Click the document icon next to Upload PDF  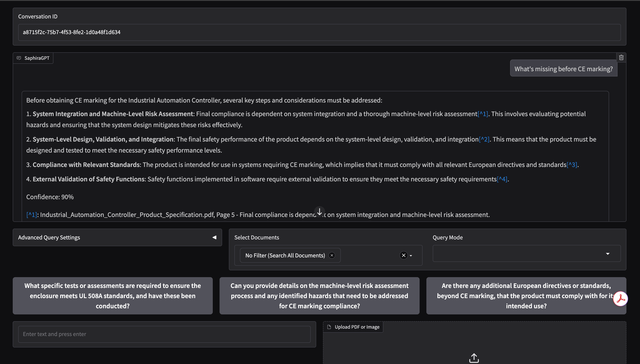[x=329, y=327]
